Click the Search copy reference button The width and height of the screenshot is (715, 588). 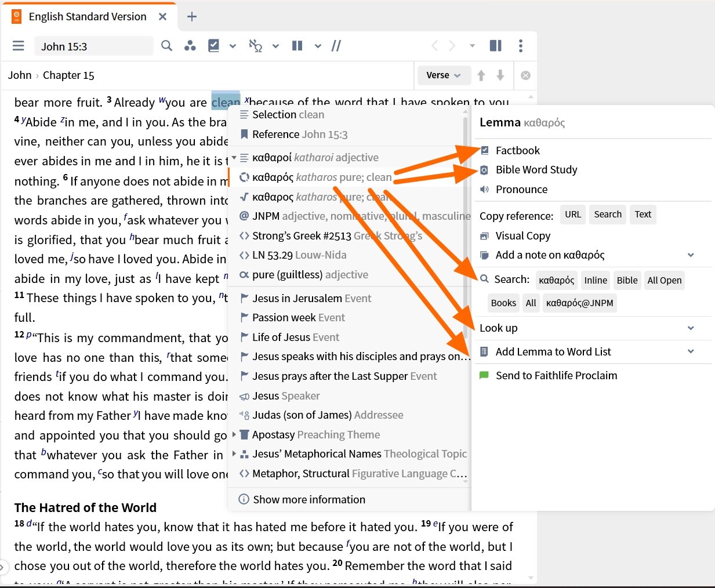pyautogui.click(x=608, y=215)
